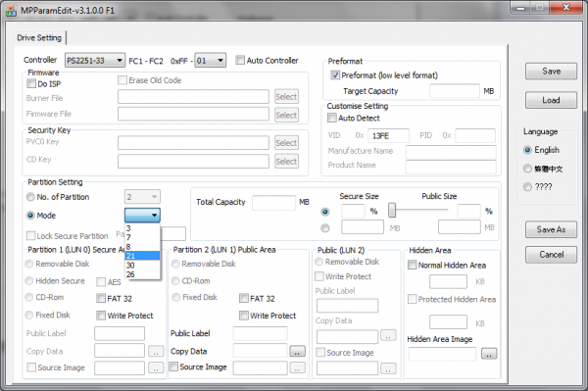588x391 pixels.
Task: Click Select button for CD Key
Action: pyautogui.click(x=286, y=161)
